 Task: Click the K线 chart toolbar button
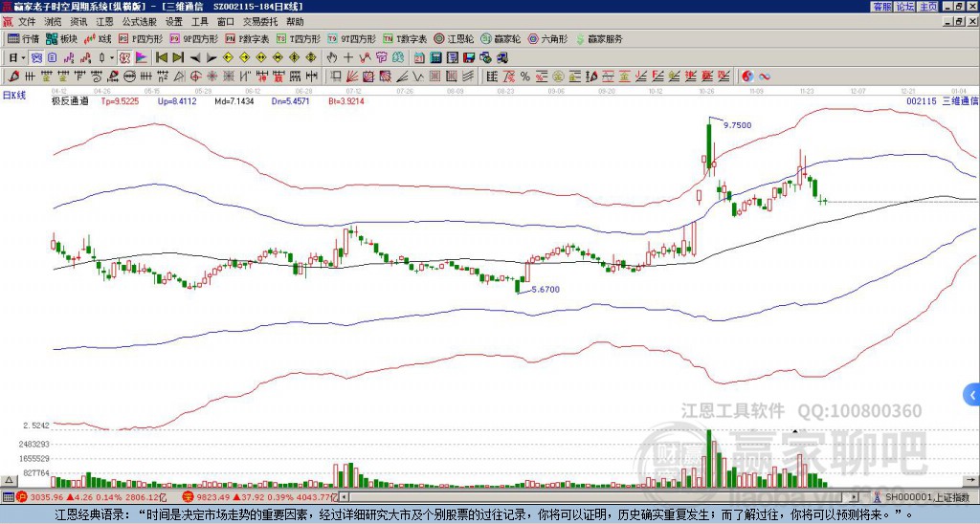point(97,38)
